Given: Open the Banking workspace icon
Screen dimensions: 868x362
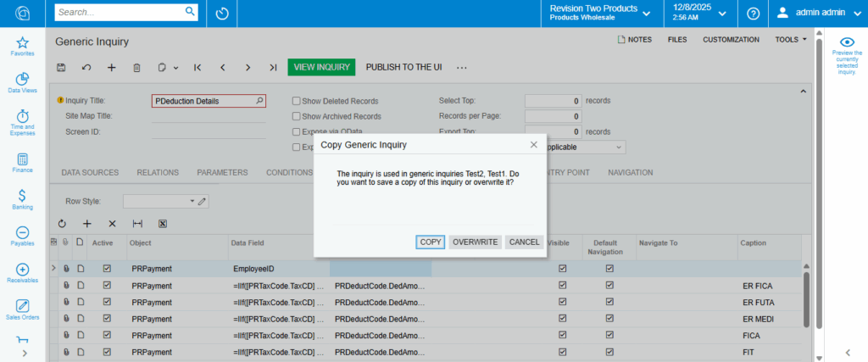Looking at the screenshot, I should click(x=23, y=199).
